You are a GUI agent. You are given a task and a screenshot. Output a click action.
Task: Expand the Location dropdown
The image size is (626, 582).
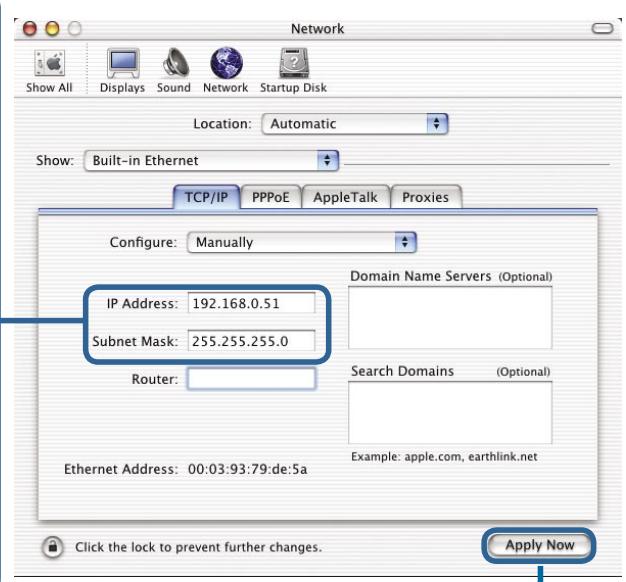(x=355, y=124)
